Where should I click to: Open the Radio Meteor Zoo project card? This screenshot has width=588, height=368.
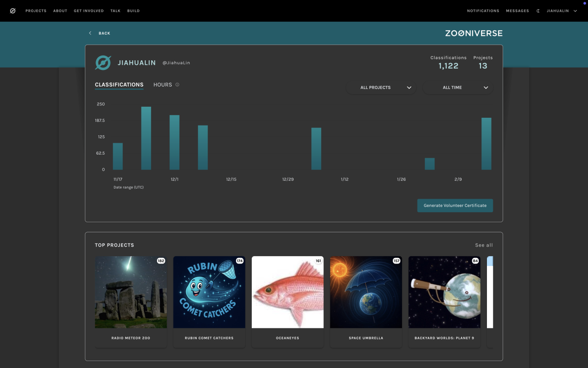point(131,302)
